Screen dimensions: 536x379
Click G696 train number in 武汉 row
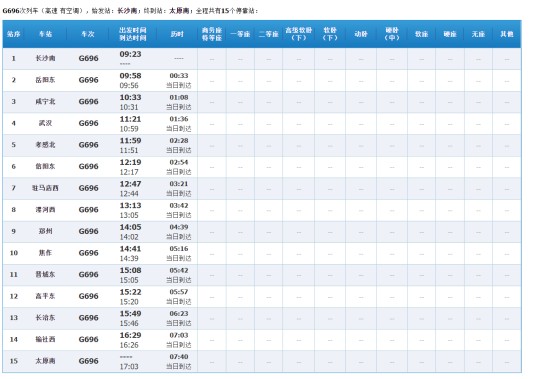point(89,123)
